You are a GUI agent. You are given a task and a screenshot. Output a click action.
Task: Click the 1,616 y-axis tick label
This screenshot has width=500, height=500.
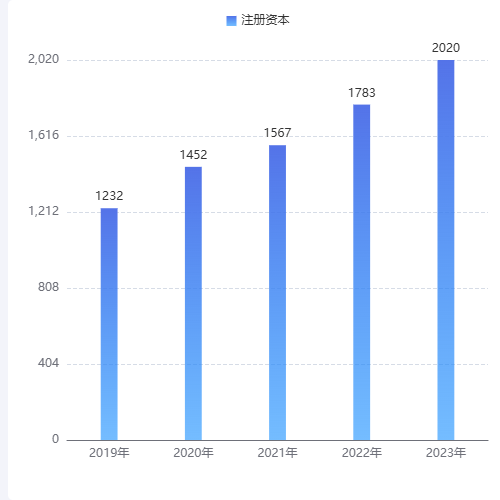click(43, 135)
